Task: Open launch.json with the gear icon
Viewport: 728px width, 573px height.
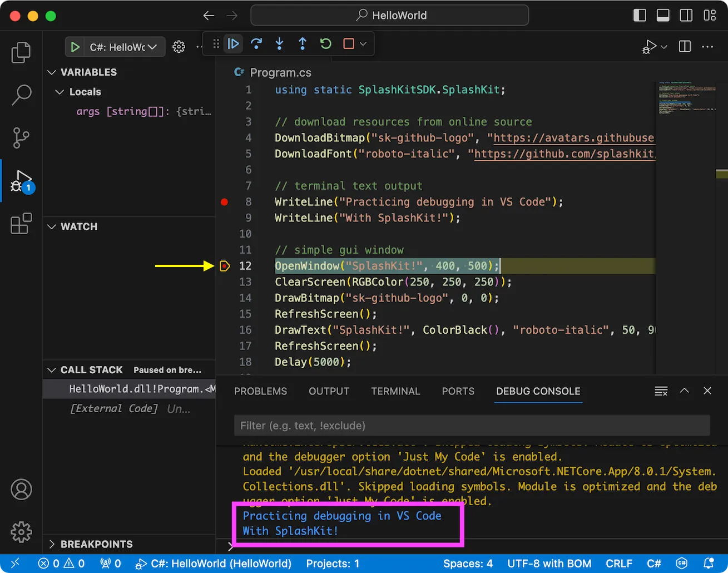Action: (179, 47)
